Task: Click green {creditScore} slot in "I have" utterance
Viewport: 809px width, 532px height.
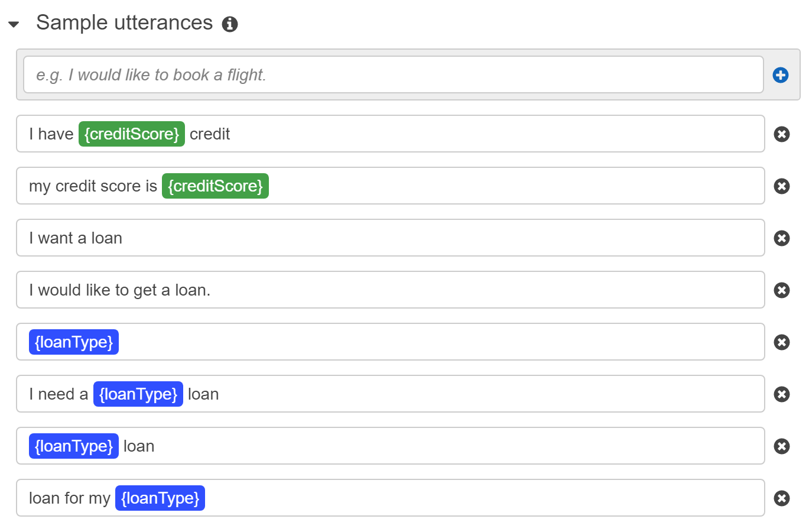Action: [131, 134]
